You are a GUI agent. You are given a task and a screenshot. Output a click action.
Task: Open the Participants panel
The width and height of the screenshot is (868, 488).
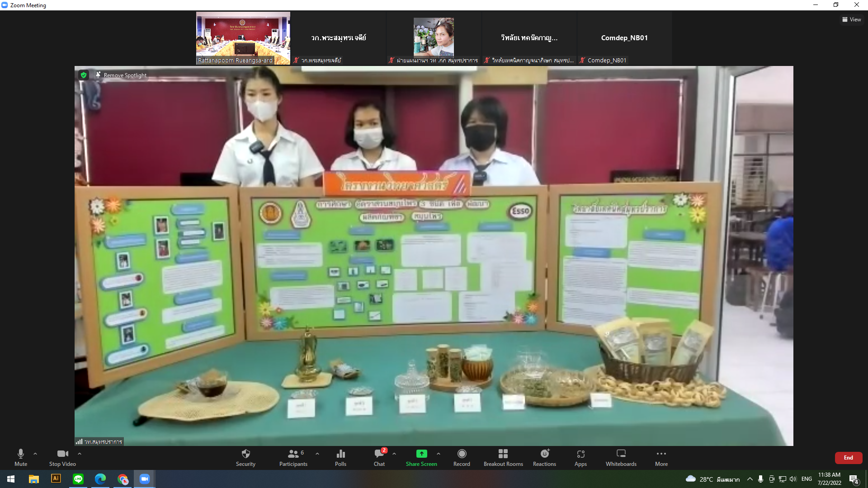tap(293, 458)
